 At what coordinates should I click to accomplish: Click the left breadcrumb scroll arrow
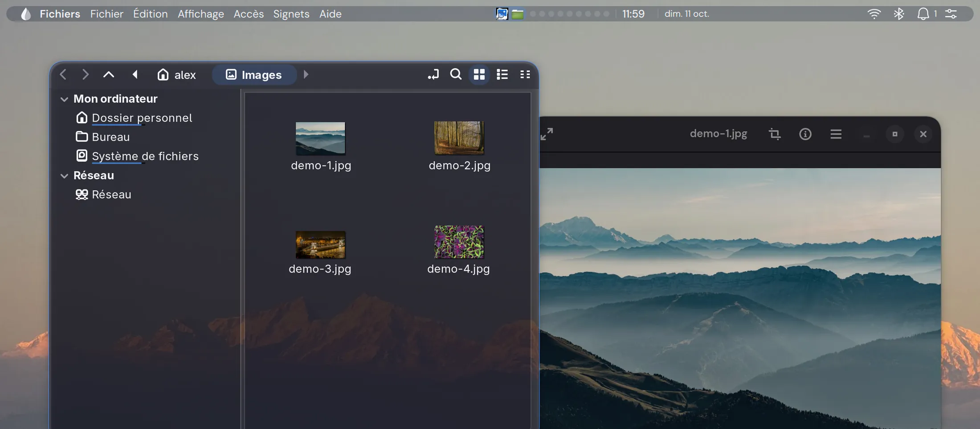click(x=135, y=74)
